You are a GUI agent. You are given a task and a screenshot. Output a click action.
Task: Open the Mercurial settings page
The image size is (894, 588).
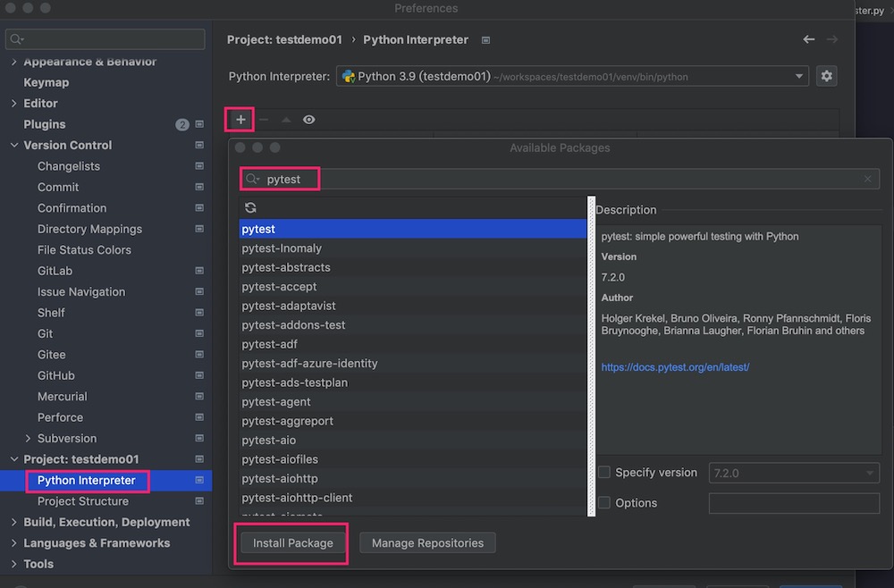coord(63,397)
